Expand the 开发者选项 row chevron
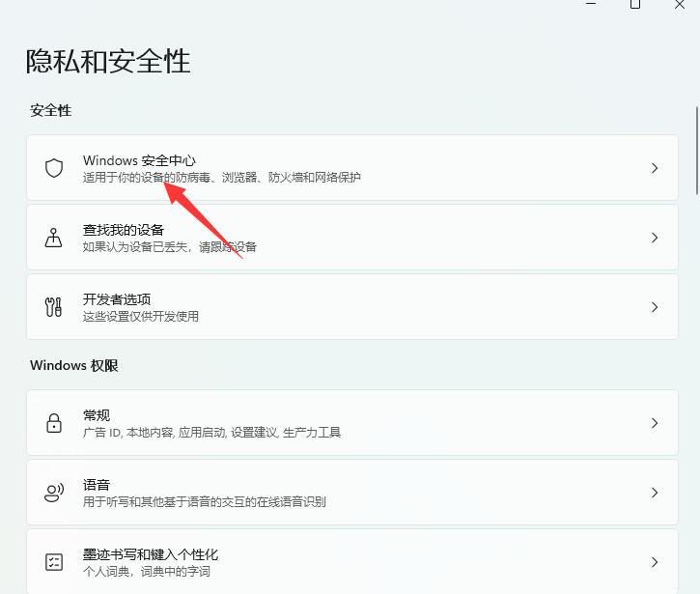This screenshot has height=594, width=700. coord(655,307)
